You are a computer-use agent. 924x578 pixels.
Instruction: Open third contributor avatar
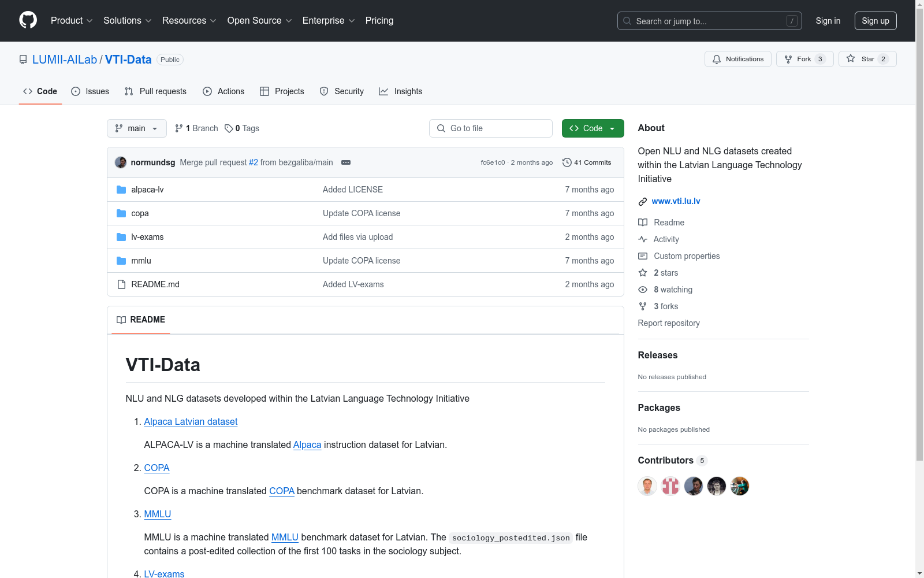[x=694, y=486]
